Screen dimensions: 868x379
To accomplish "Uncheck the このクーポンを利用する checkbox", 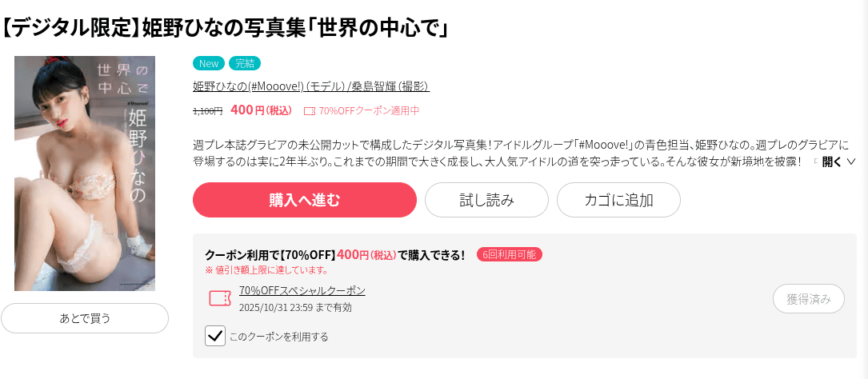I will click(215, 336).
